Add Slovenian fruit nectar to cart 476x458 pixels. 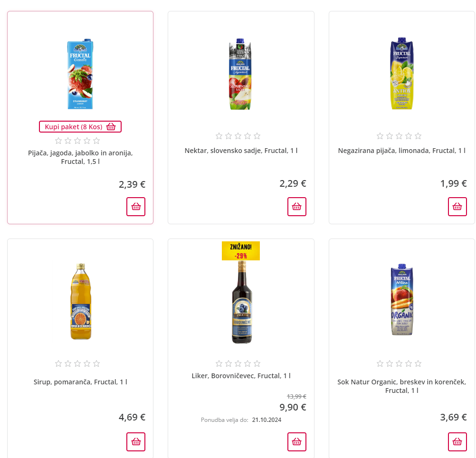297,207
